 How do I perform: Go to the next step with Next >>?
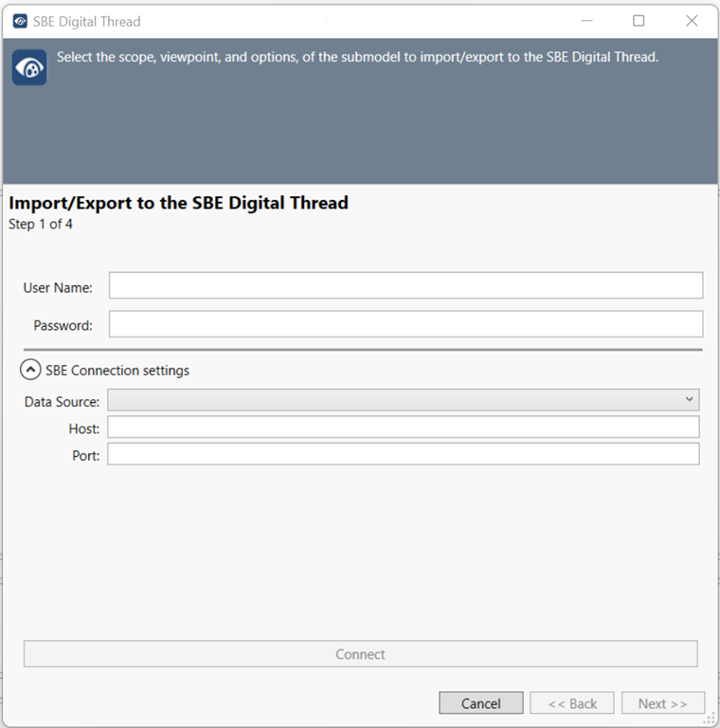pyautogui.click(x=662, y=703)
